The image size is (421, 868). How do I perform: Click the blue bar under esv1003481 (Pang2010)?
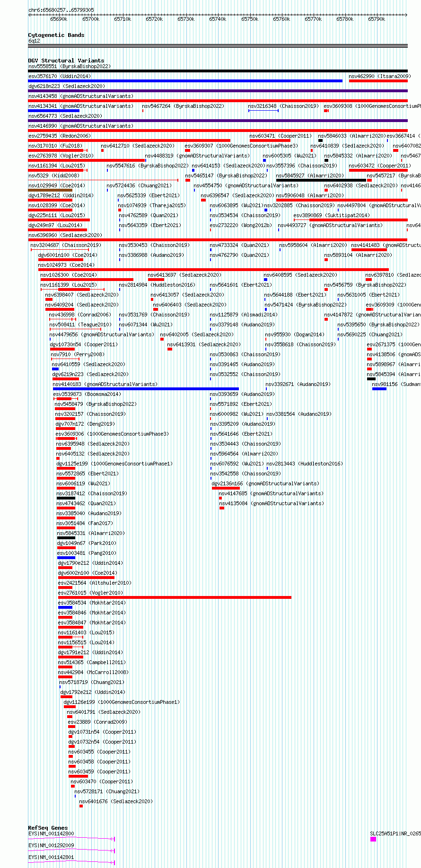[66, 558]
